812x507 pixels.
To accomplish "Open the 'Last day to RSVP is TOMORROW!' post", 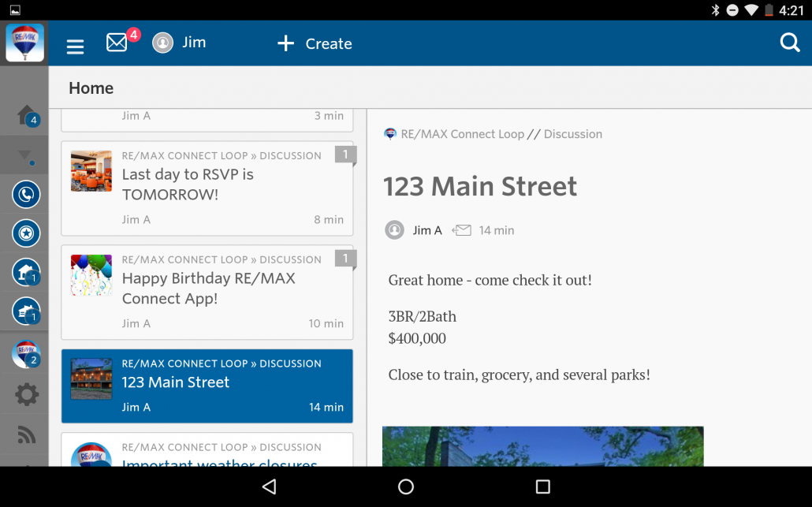I will click(207, 188).
